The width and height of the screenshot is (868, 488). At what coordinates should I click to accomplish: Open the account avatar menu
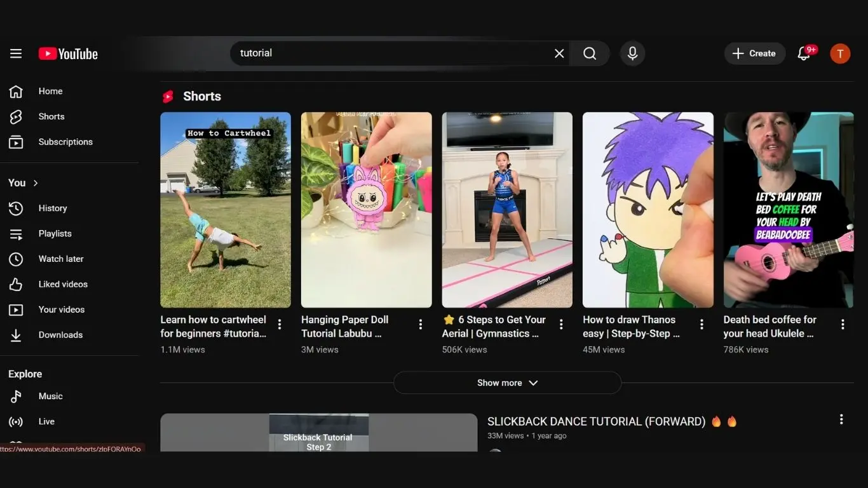pyautogui.click(x=840, y=53)
